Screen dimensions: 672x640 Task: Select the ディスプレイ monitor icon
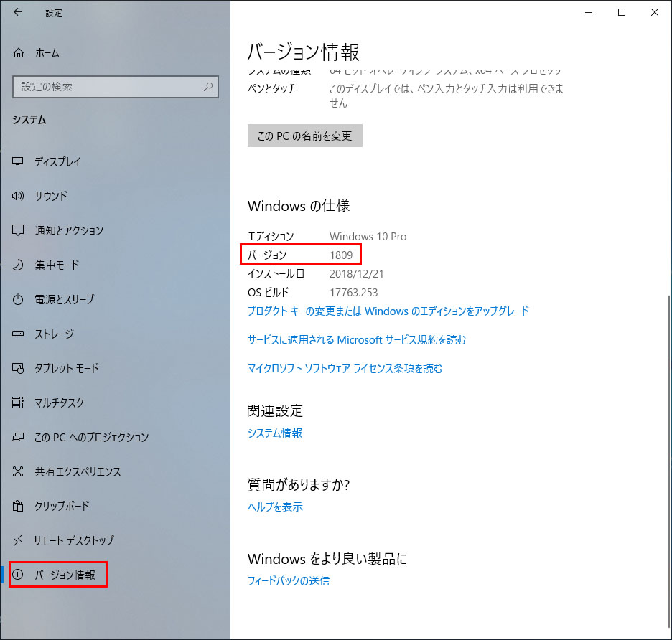17,161
